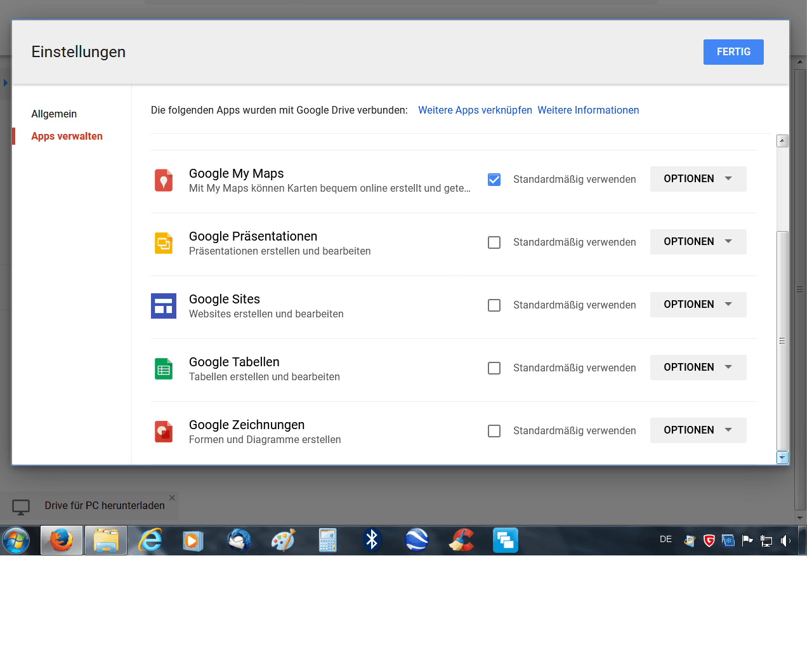This screenshot has width=812, height=650.
Task: Click the FERTIG button
Action: (x=733, y=52)
